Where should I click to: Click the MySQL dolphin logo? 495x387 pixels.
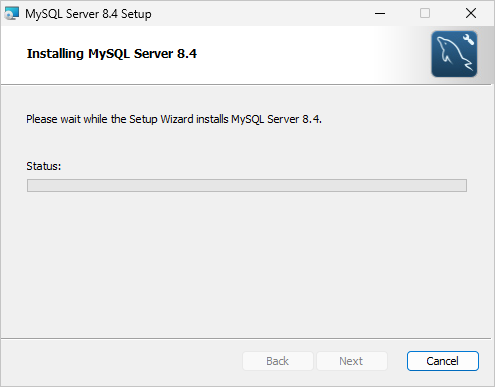pos(454,54)
